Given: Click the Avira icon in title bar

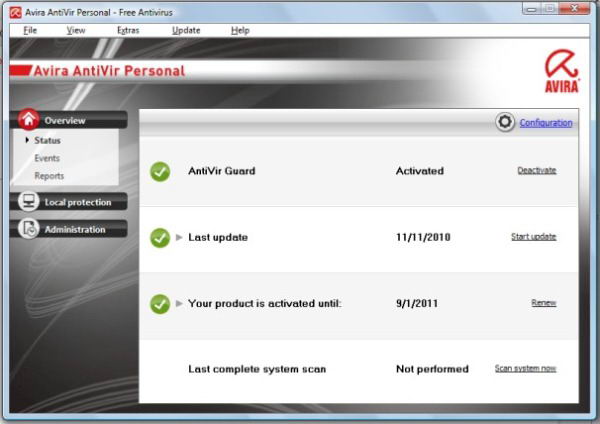Looking at the screenshot, I should pos(15,11).
